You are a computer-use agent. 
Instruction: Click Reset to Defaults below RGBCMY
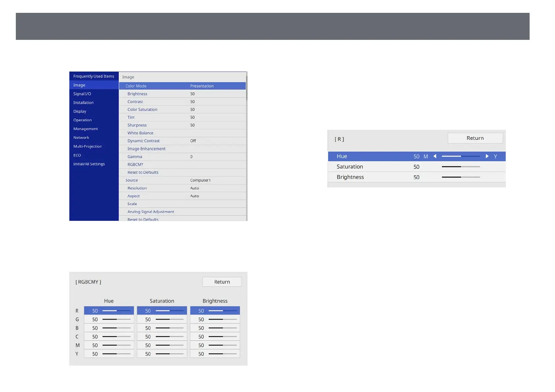click(x=182, y=172)
